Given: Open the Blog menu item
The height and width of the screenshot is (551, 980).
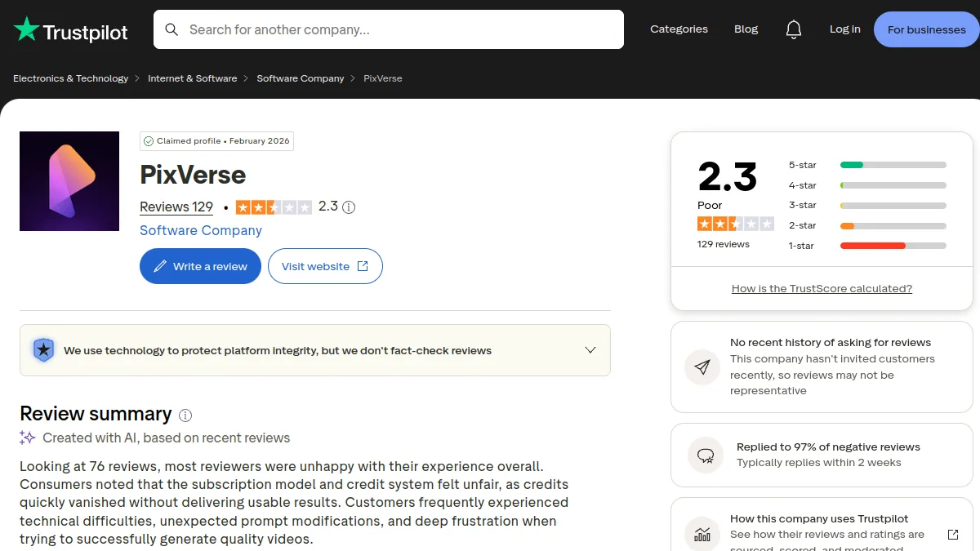Looking at the screenshot, I should [746, 29].
